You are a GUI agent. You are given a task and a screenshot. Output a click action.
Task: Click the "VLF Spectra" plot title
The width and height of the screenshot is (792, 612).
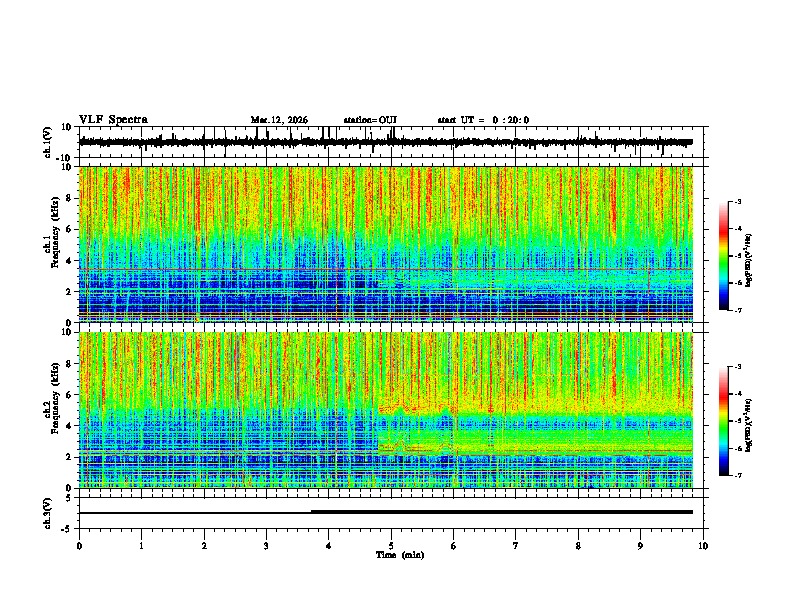[x=113, y=120]
